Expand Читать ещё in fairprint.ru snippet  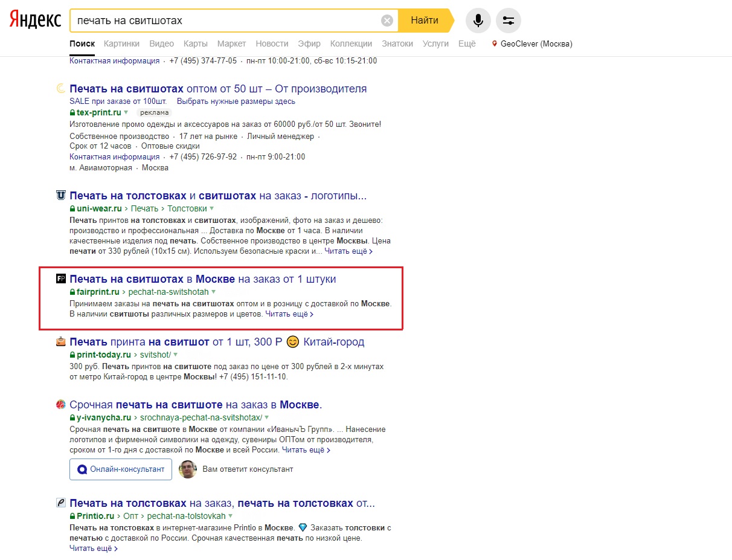click(x=289, y=314)
